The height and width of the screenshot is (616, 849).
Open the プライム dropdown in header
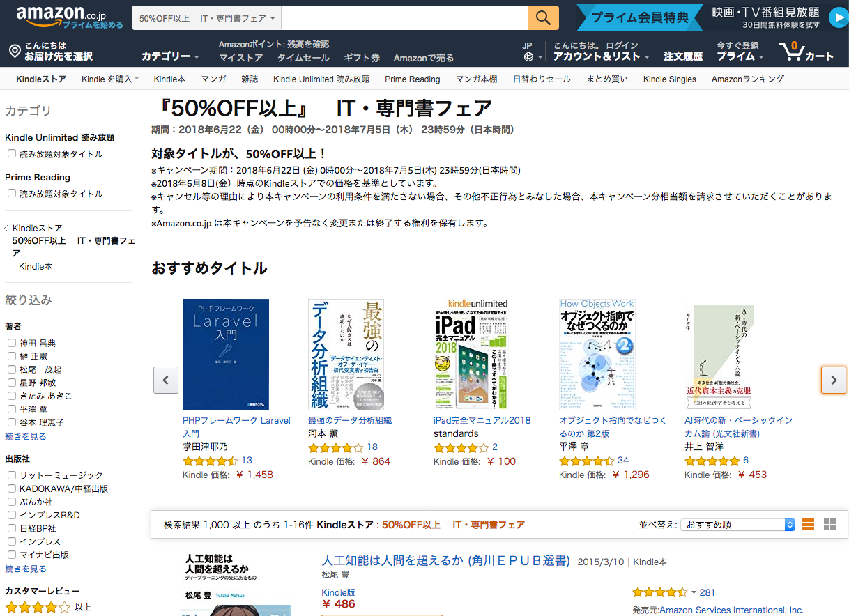(740, 56)
